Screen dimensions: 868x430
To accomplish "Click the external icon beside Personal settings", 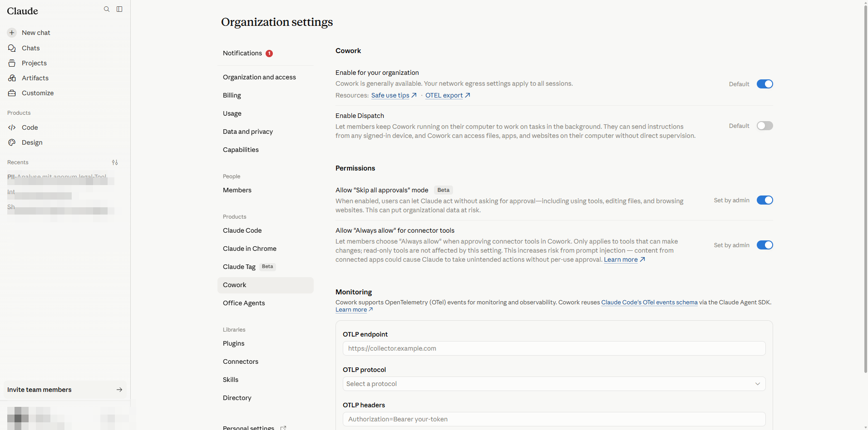I will [283, 427].
